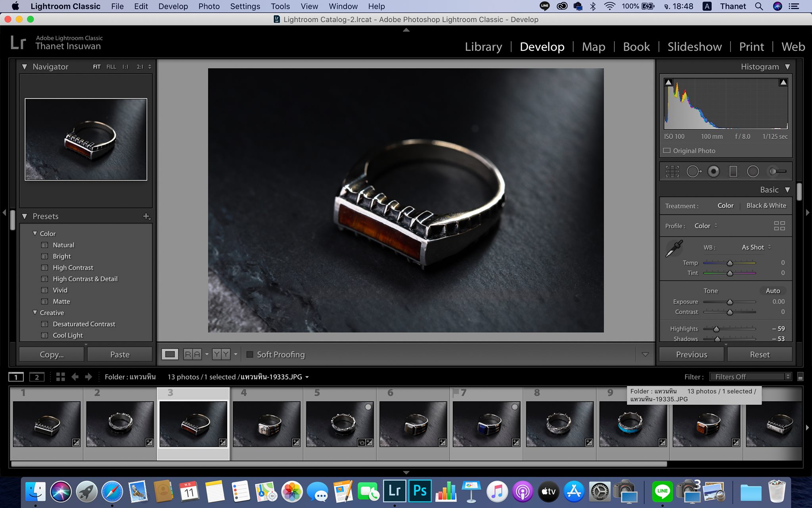Select the Crop Overlay tool

click(672, 171)
